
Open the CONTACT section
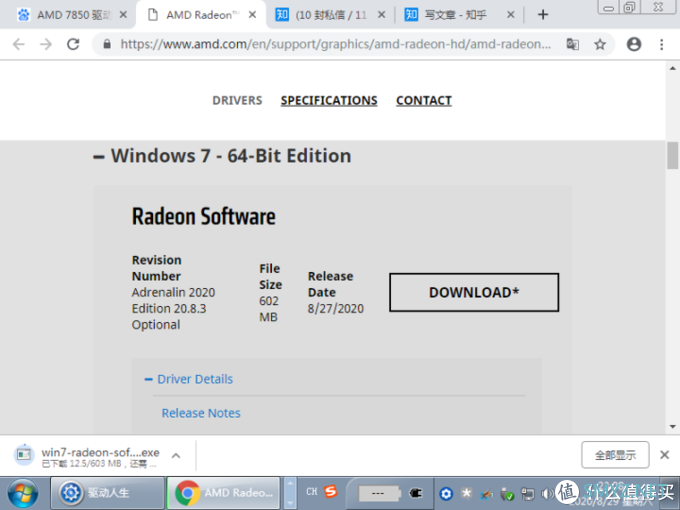424,101
